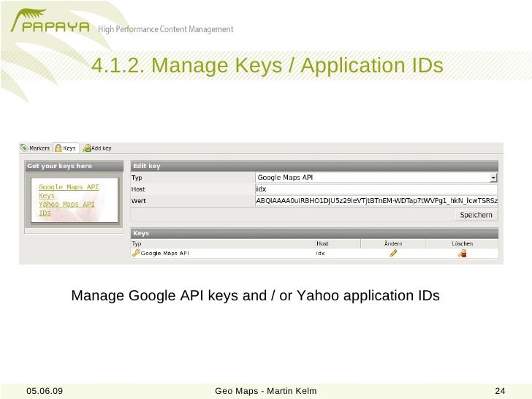This screenshot has width=532, height=399.
Task: Click High Performance Content Management tagline
Action: coord(166,29)
